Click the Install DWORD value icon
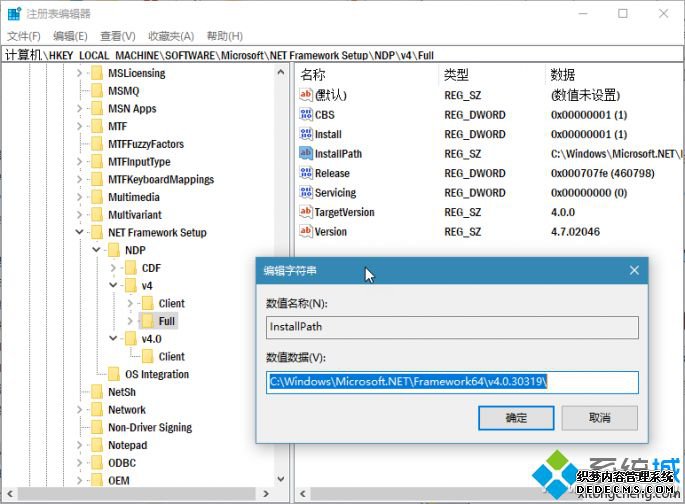Viewport: 685px width, 504px height. (x=306, y=134)
